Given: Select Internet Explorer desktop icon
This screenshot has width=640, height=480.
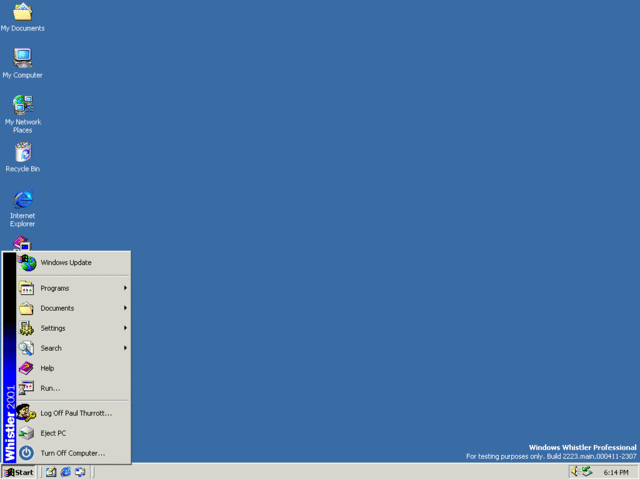Looking at the screenshot, I should [x=22, y=208].
